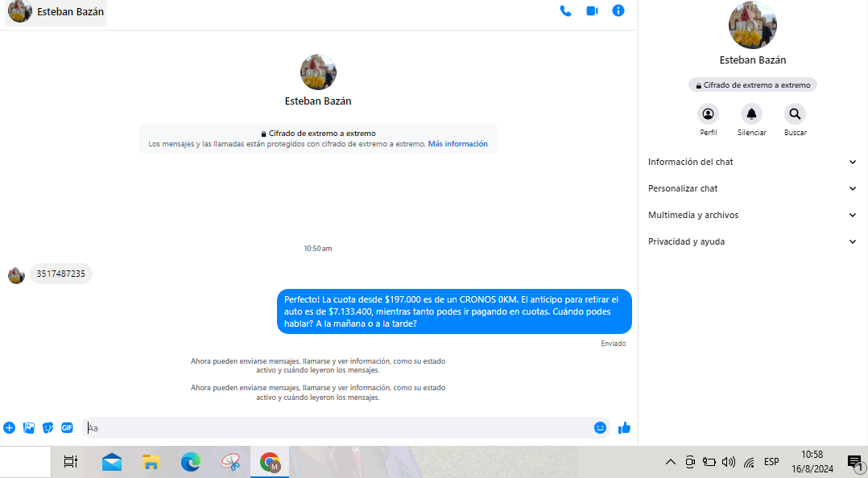Search the conversation with Buscar

click(795, 114)
